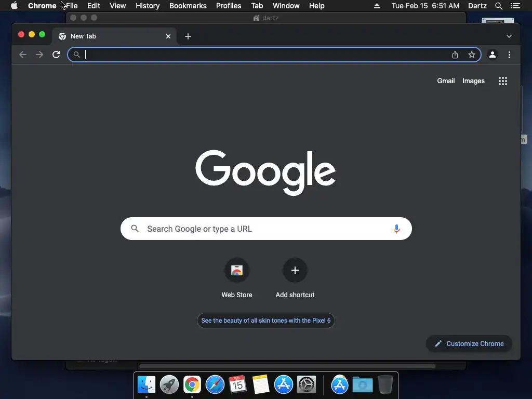The image size is (532, 399).
Task: Open the Help menu
Action: click(316, 6)
